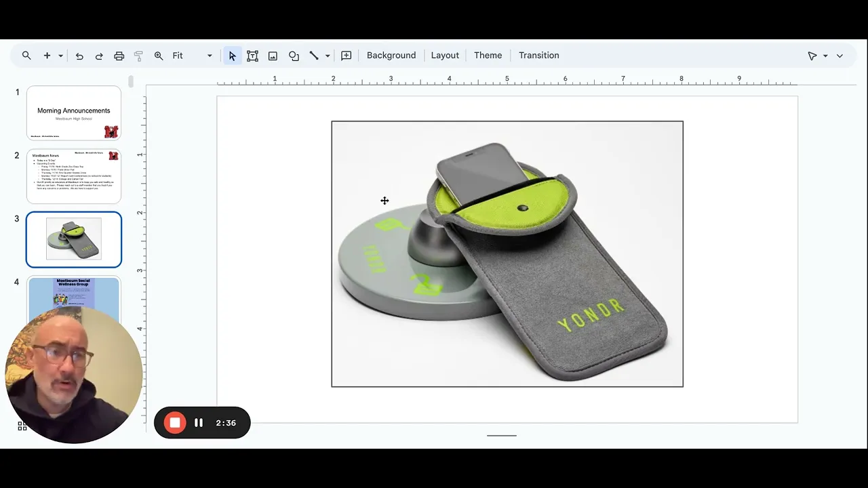Image resolution: width=868 pixels, height=488 pixels.
Task: Activate the pointer tool at toolbar right
Action: [x=812, y=56]
